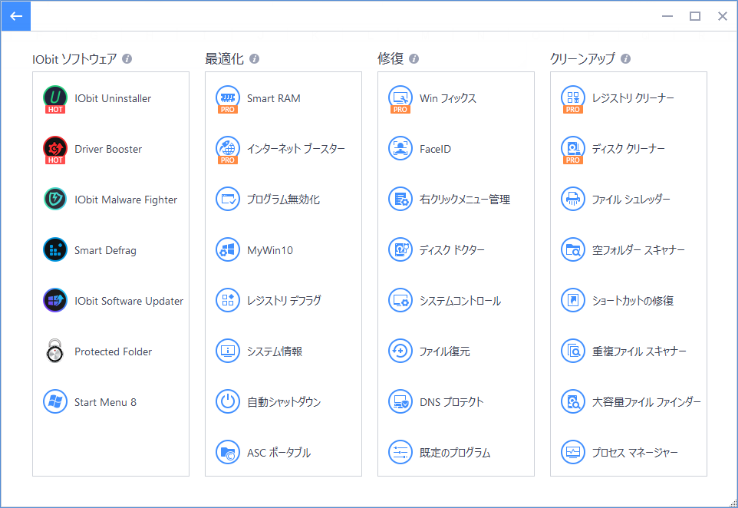
Task: Open プロセス マネージャー icon
Action: (573, 452)
